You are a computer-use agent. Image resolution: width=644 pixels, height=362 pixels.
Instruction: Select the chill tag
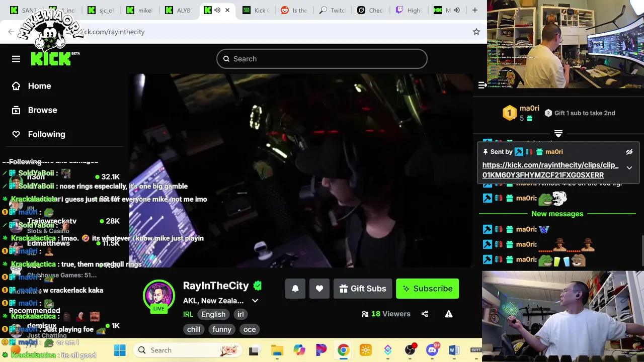click(194, 329)
